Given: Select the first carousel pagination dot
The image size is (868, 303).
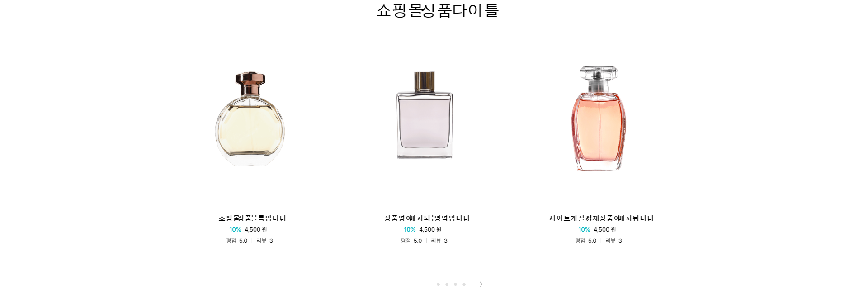Looking at the screenshot, I should pos(438,284).
